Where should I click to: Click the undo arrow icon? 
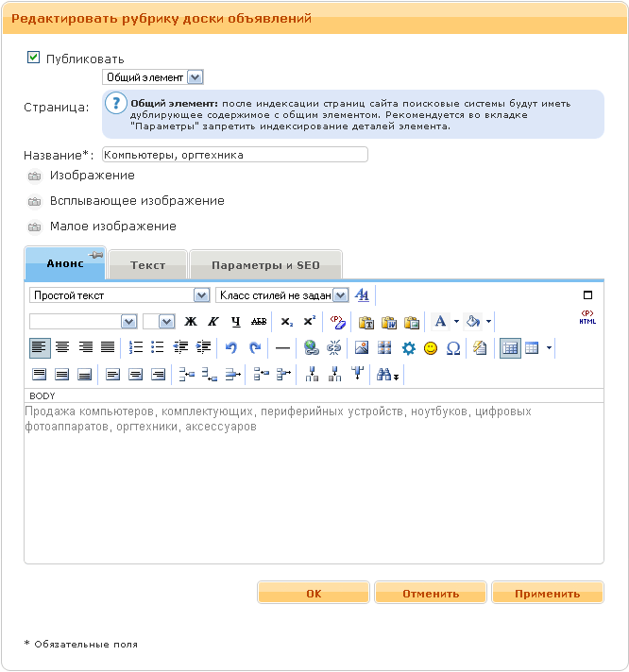point(231,348)
